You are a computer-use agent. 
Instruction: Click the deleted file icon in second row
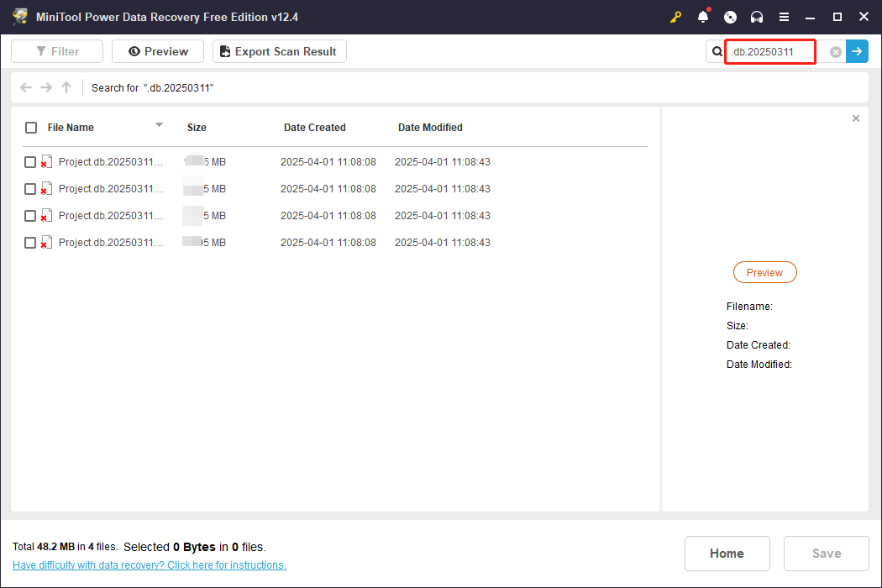point(46,189)
